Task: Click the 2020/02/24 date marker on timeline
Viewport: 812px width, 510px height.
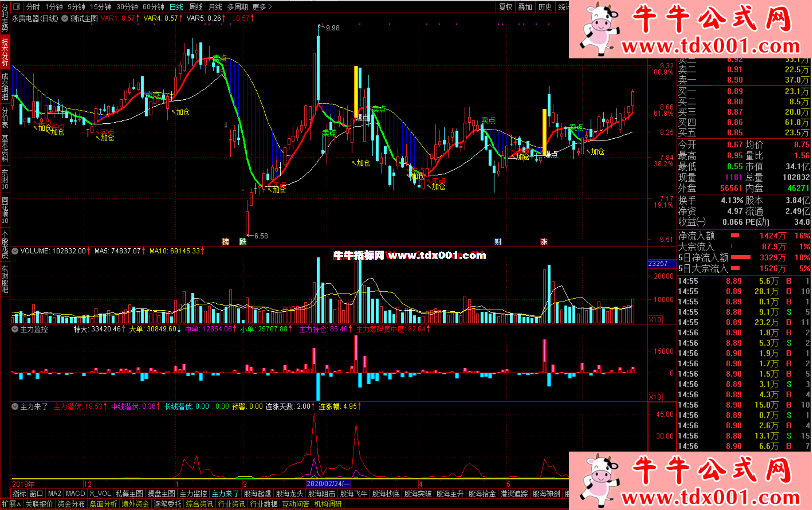Action: click(328, 484)
